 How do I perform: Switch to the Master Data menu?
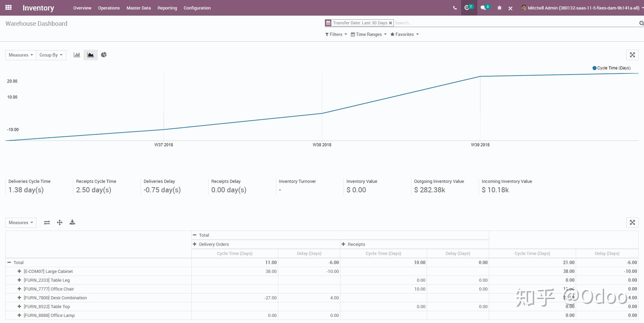point(138,8)
